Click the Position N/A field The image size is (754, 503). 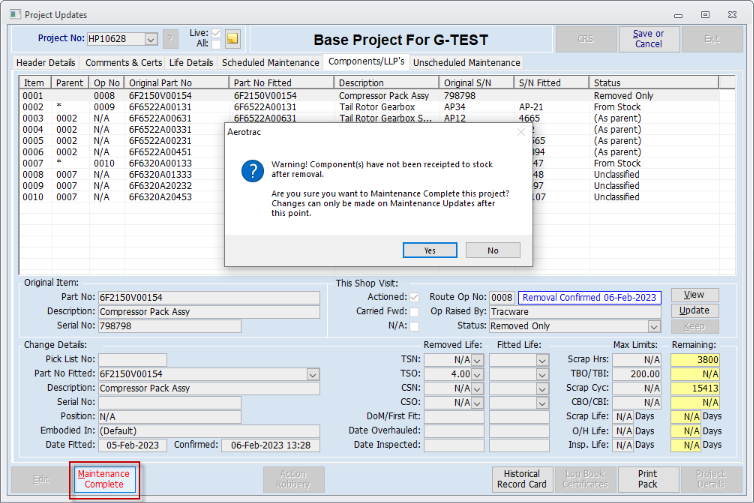click(170, 416)
